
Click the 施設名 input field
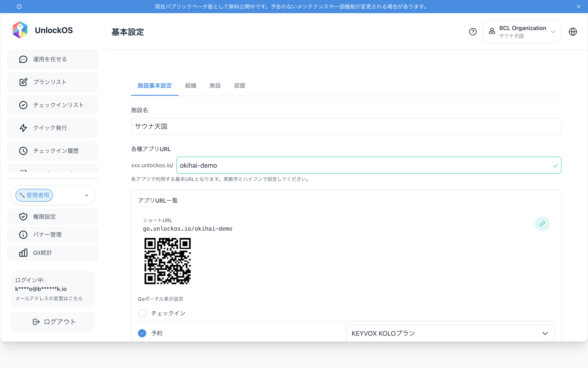coord(346,126)
